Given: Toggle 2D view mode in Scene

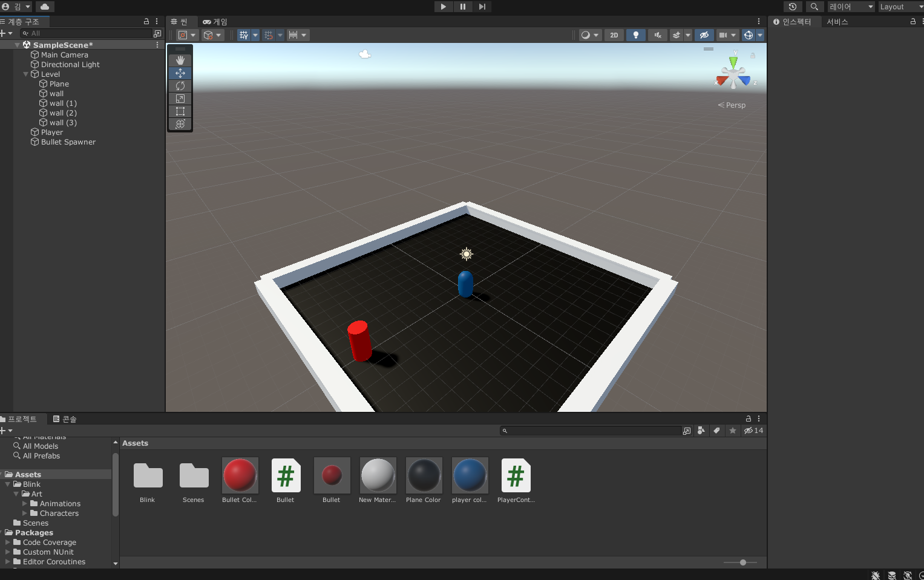Looking at the screenshot, I should pos(614,35).
